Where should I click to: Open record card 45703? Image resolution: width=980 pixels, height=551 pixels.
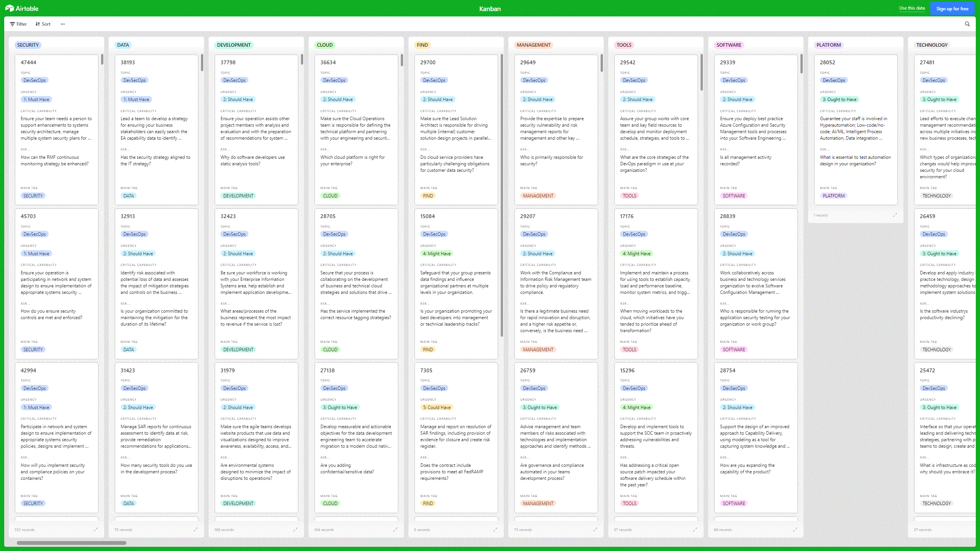(x=57, y=284)
